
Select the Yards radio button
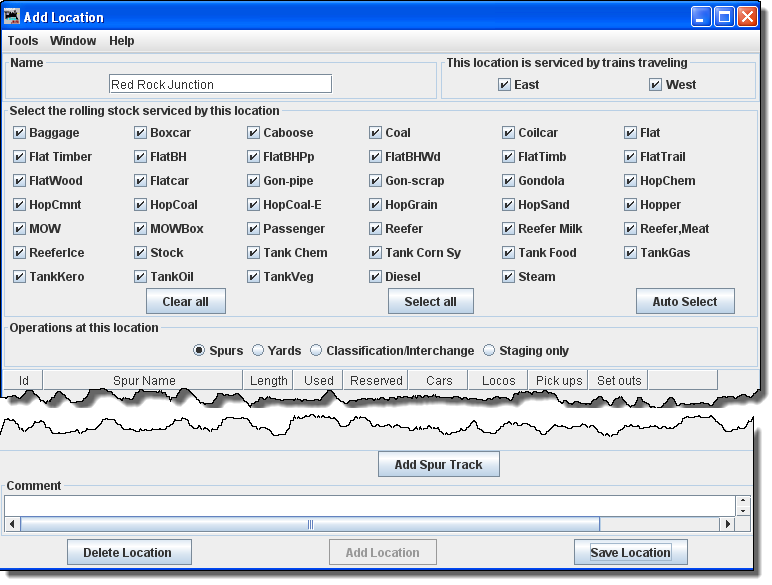click(x=258, y=351)
